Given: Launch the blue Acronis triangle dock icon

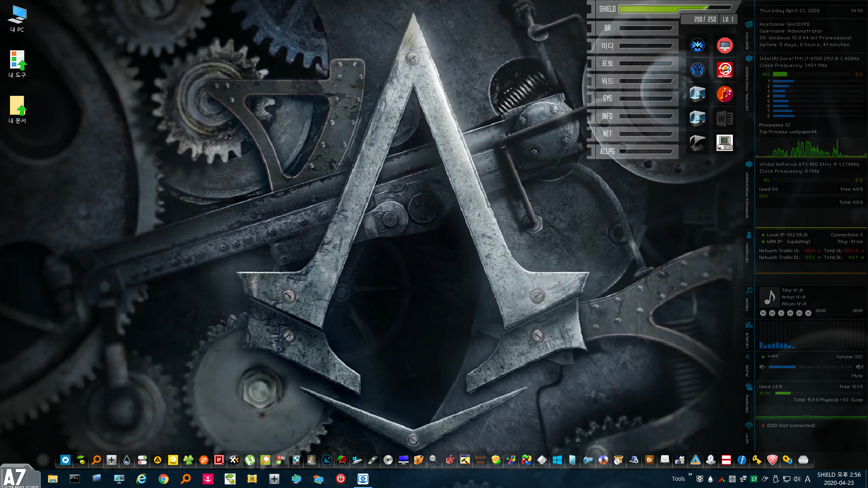Looking at the screenshot, I should pyautogui.click(x=695, y=460).
